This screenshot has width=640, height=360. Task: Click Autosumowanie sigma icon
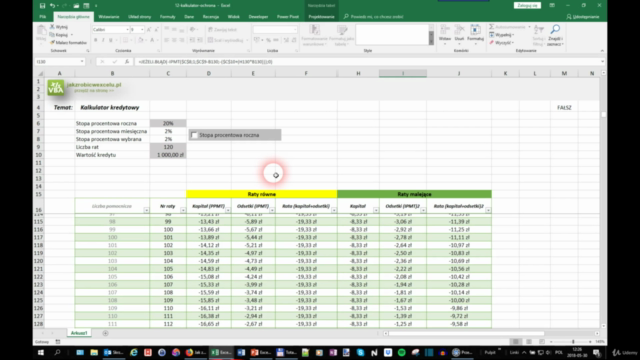coord(491,27)
